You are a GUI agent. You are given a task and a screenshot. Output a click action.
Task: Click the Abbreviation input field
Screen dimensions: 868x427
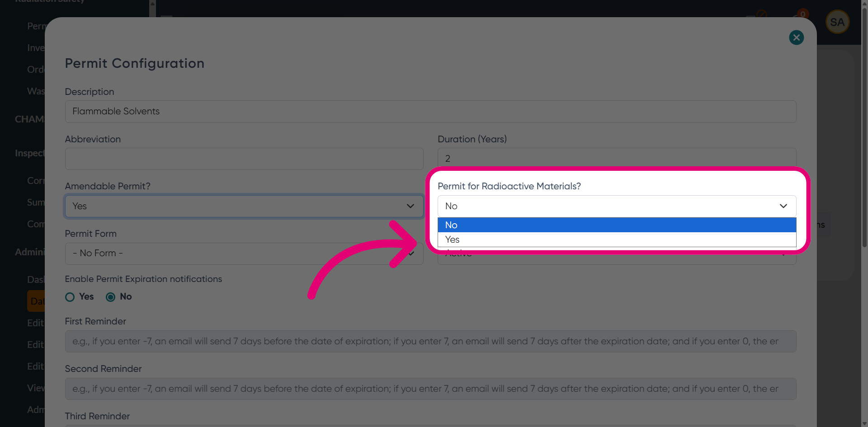244,159
